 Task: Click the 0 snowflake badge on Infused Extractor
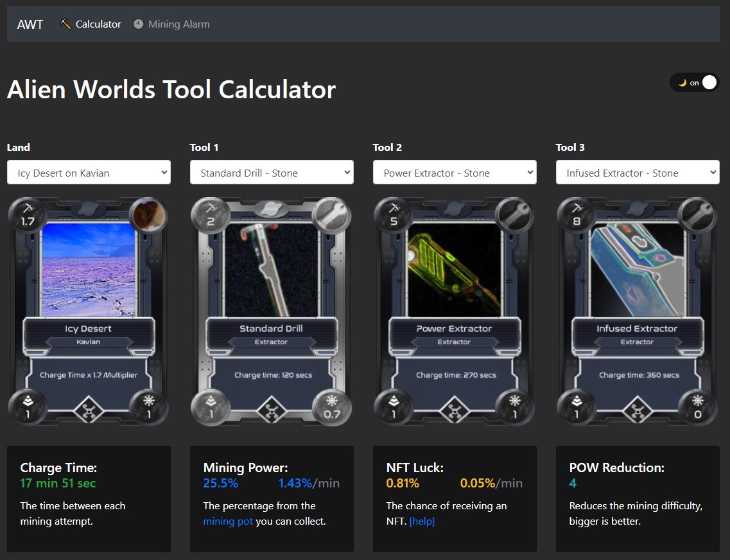[x=697, y=407]
